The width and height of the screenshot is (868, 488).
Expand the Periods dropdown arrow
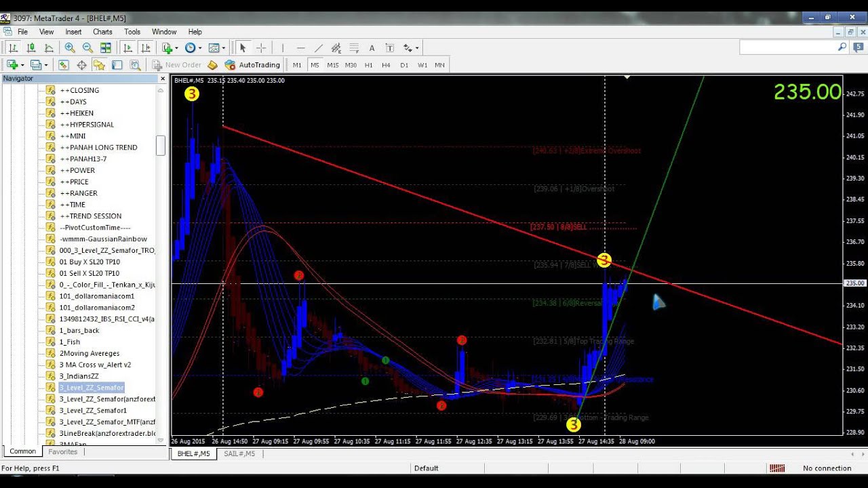tap(199, 47)
